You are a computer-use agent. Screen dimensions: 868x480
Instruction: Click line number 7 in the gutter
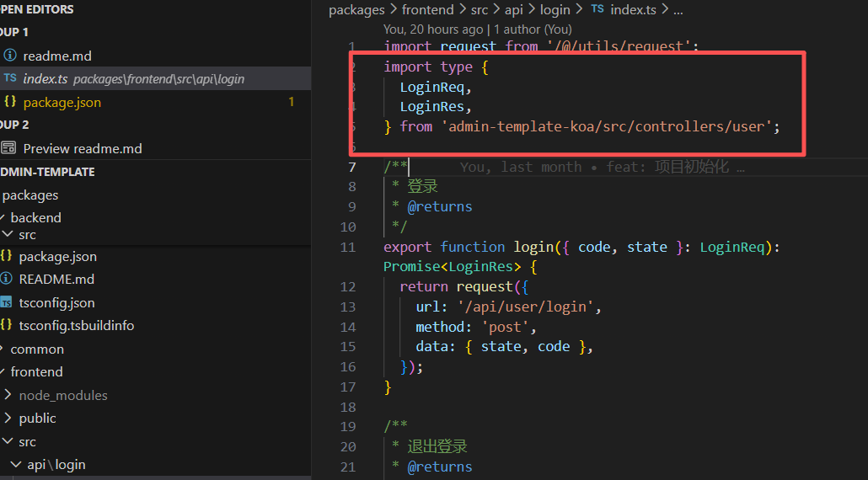tap(352, 167)
